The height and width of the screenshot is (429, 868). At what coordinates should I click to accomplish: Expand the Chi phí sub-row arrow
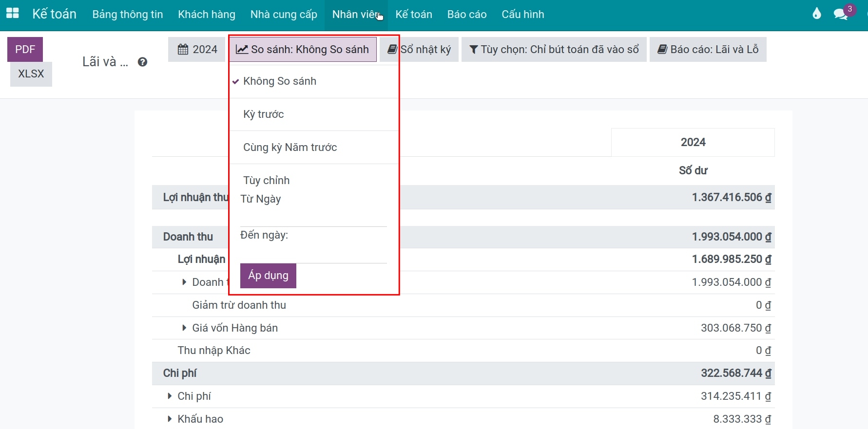(x=170, y=396)
